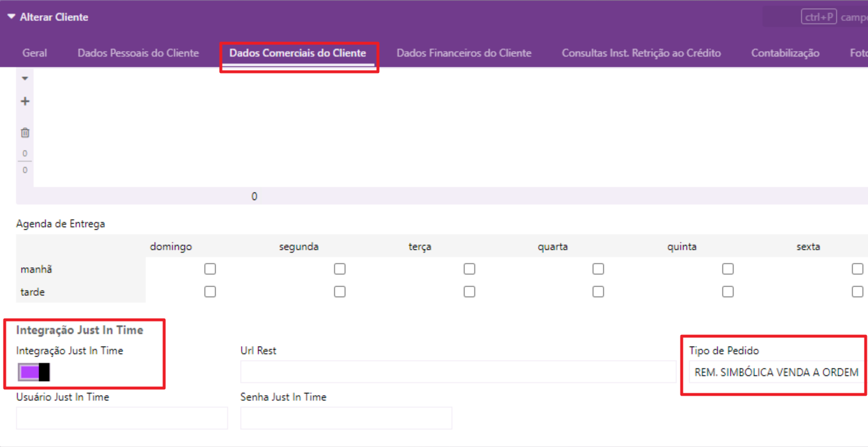Enable quarta manhã delivery checkbox
The image size is (868, 447).
point(598,269)
